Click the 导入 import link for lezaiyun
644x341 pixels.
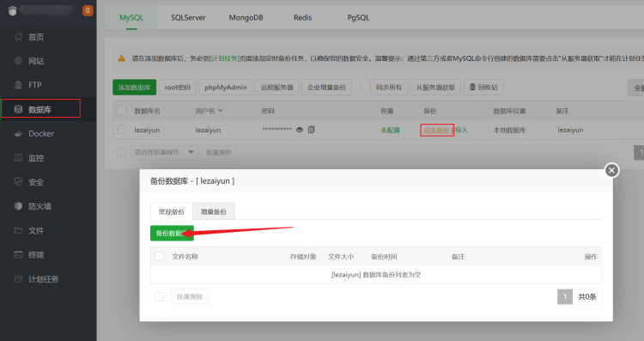[x=461, y=131]
